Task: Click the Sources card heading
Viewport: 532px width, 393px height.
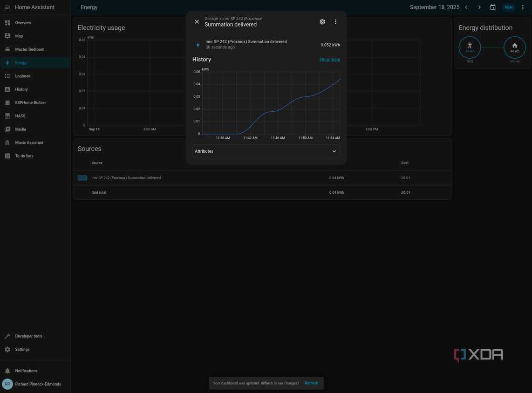Action: coord(89,149)
